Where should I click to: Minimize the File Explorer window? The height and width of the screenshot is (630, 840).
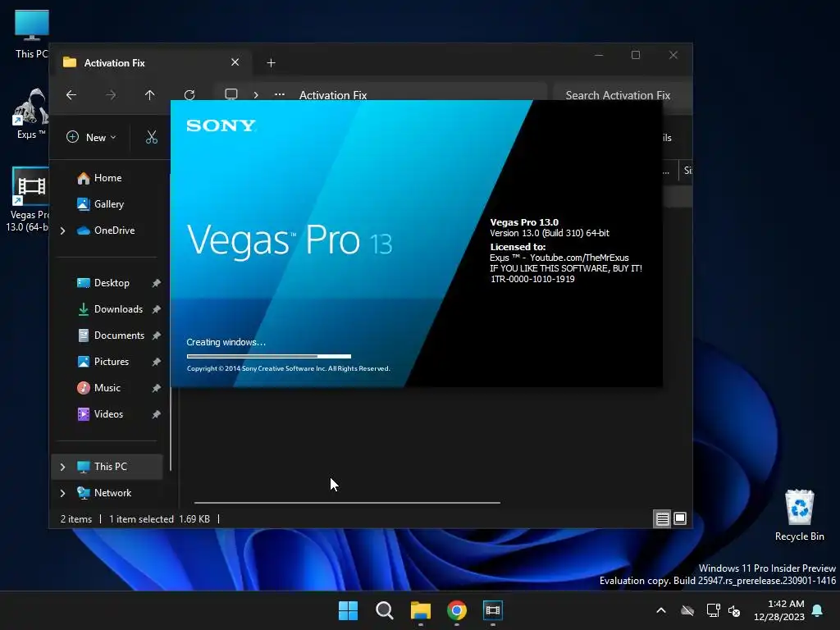coord(599,55)
